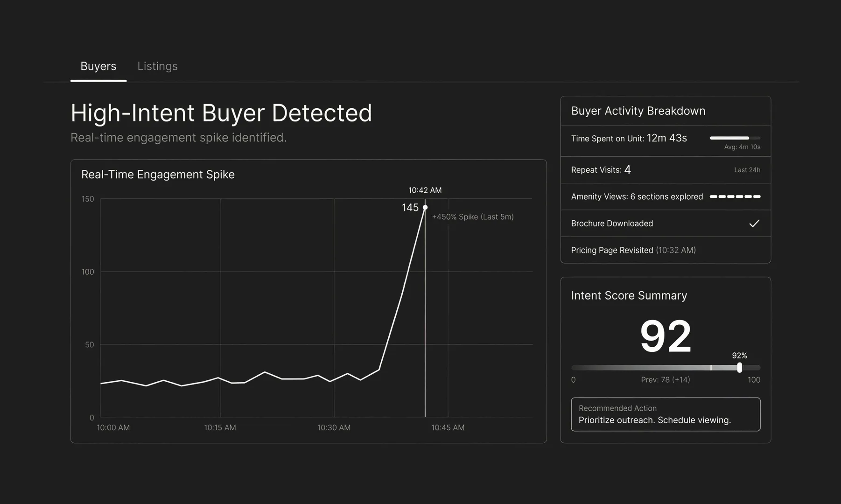Select the Amenity Views: 6 sections explored row

tap(637, 196)
